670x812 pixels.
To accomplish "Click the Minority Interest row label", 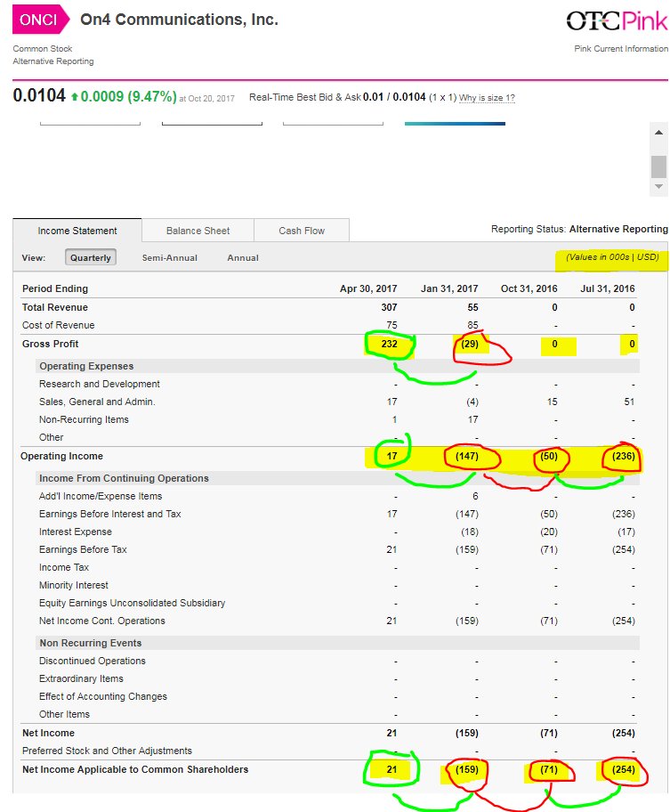I will coord(74,585).
